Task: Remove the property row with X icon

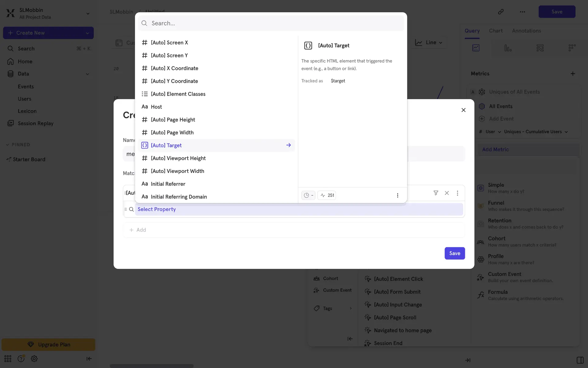Action: 447,193
